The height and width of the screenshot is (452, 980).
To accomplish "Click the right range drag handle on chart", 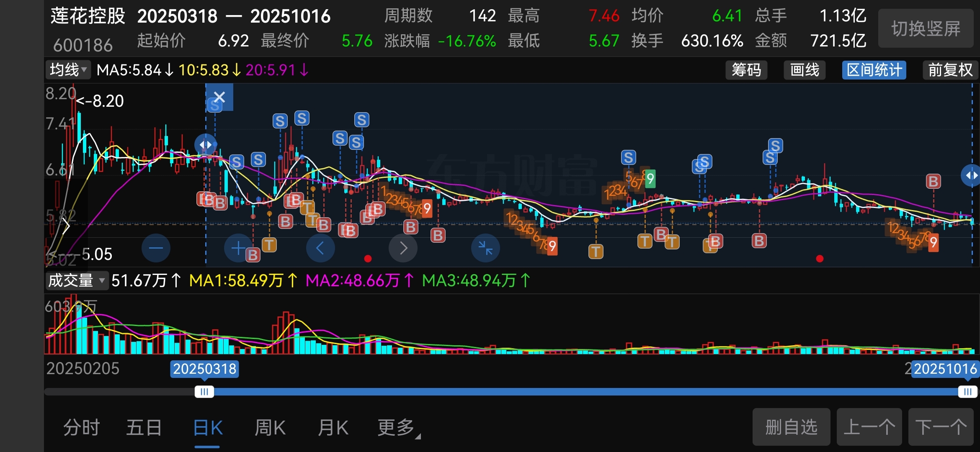I will pyautogui.click(x=971, y=175).
